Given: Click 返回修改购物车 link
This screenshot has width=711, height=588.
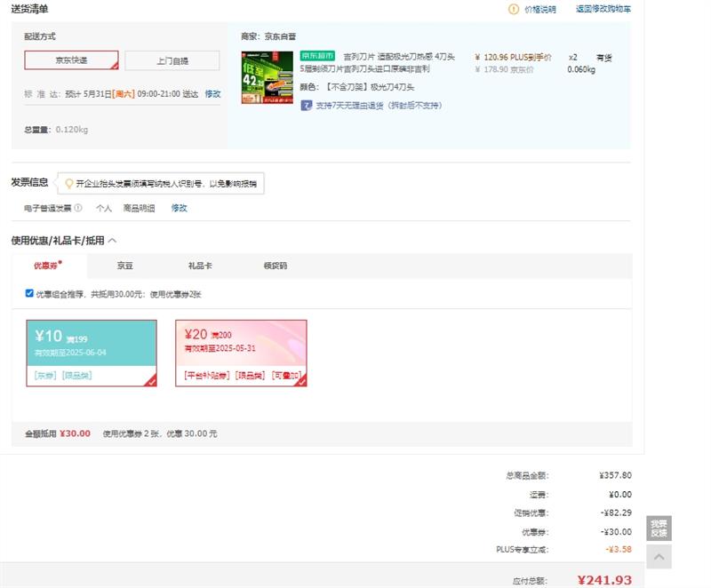Looking at the screenshot, I should (603, 9).
